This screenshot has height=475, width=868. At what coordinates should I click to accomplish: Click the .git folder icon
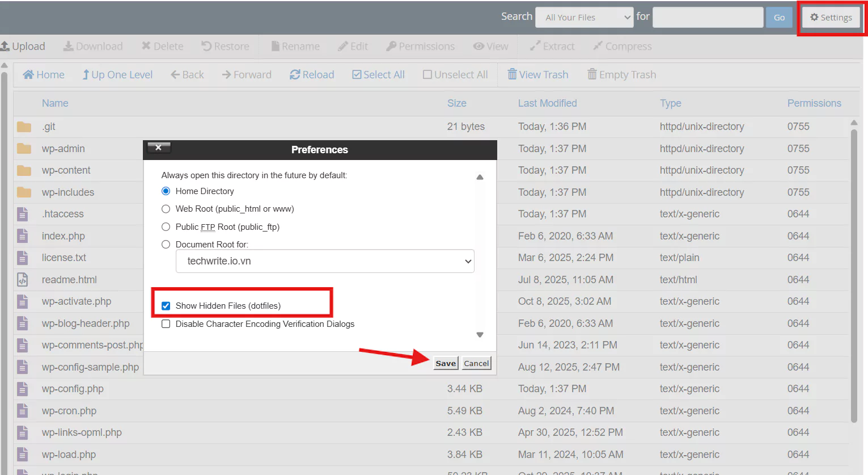(x=24, y=127)
